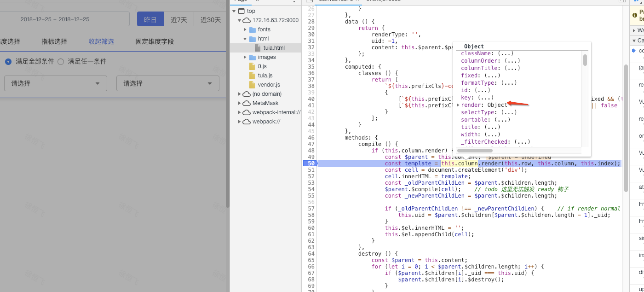
Task: Click the (no domain) cloud icon
Action: coord(247,94)
